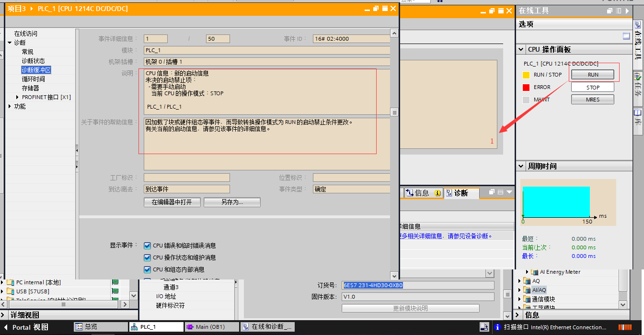Toggle CPU 操作状态和维护消息 checkbox
This screenshot has height=335, width=644.
[148, 257]
